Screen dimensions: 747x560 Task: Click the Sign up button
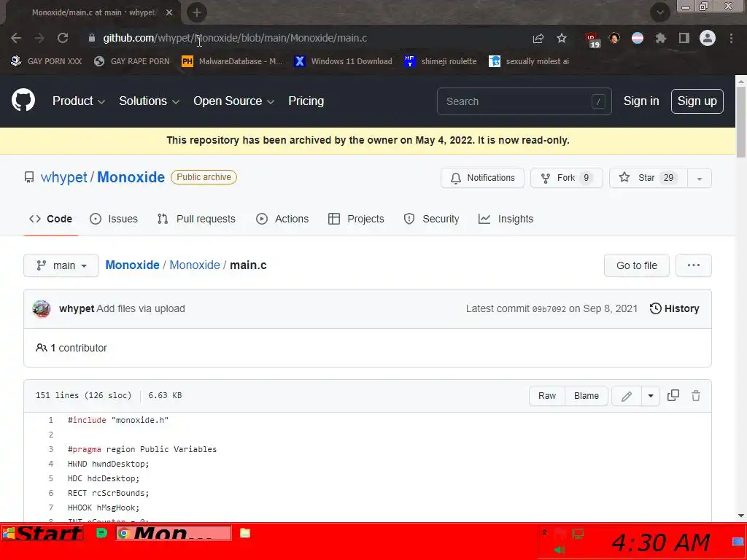(x=697, y=101)
